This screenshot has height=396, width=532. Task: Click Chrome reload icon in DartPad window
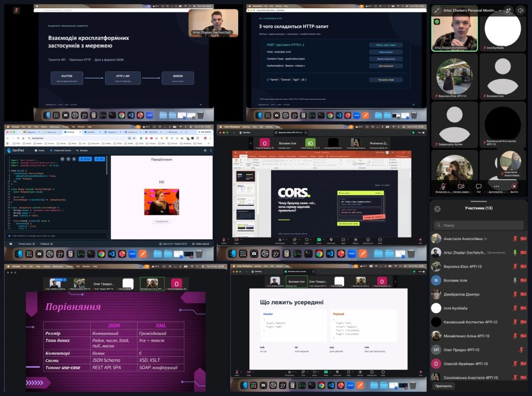coord(18,138)
